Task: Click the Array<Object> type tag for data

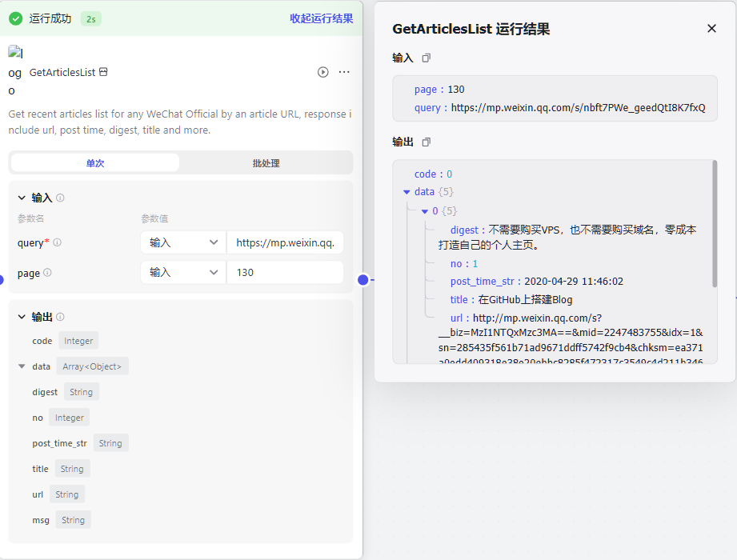Action: 92,366
